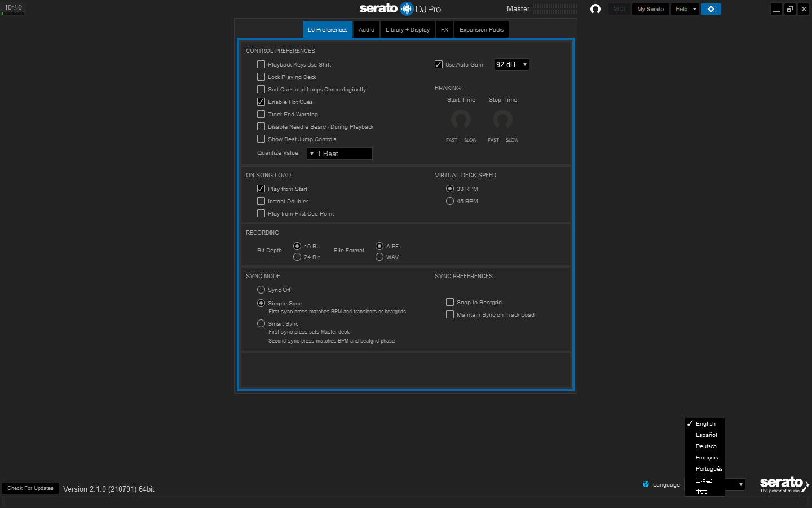Open settings with the gear icon
The width and height of the screenshot is (812, 508).
711,9
